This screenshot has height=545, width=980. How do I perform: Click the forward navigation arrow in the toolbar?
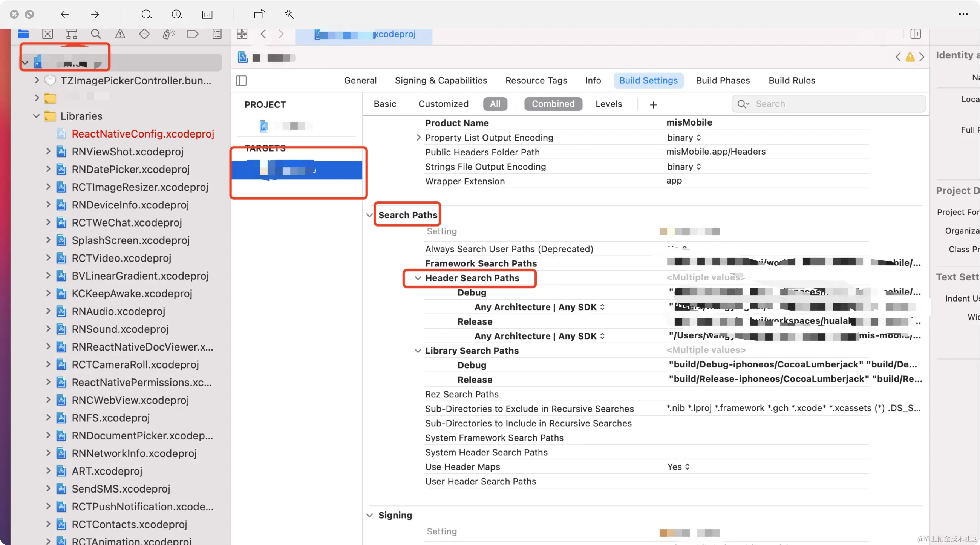(95, 14)
